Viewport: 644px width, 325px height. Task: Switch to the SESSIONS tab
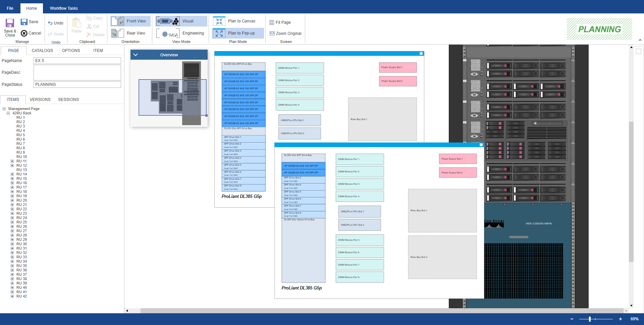(68, 100)
